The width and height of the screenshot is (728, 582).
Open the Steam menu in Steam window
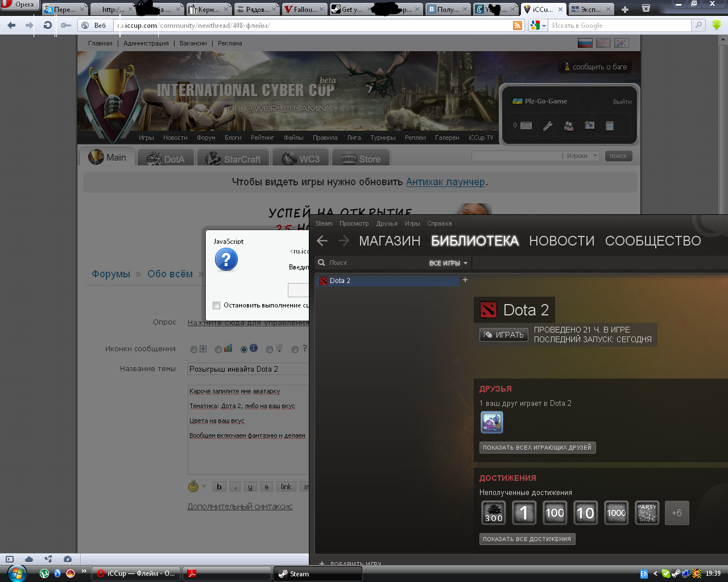(x=324, y=223)
